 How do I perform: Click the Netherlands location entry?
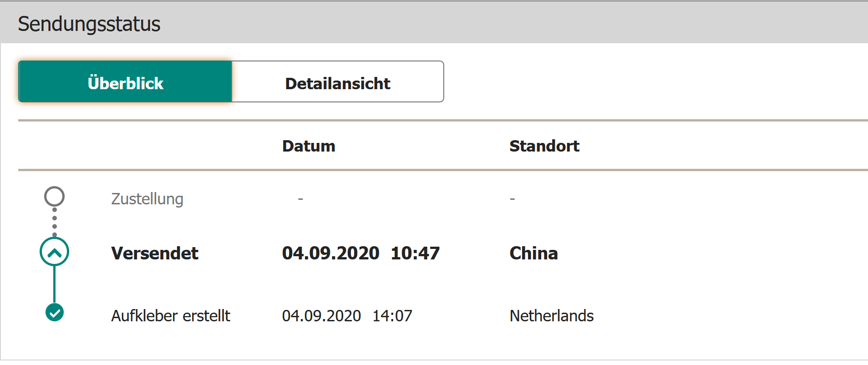551,316
